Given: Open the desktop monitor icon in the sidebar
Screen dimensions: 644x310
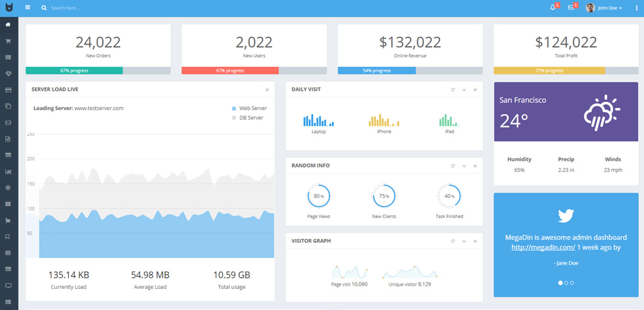Looking at the screenshot, I should pos(8,286).
